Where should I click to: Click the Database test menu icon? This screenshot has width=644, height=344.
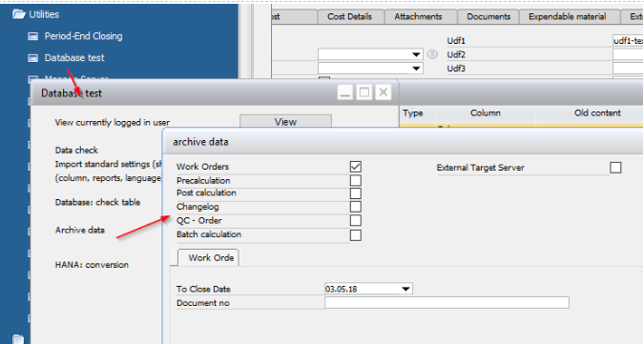click(32, 58)
